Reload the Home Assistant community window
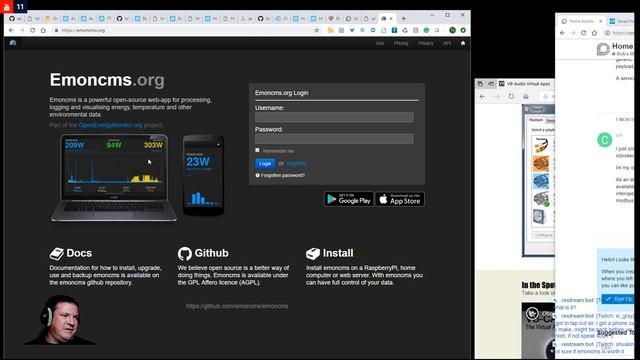Viewport: 640px width, 360px height. coord(583,33)
